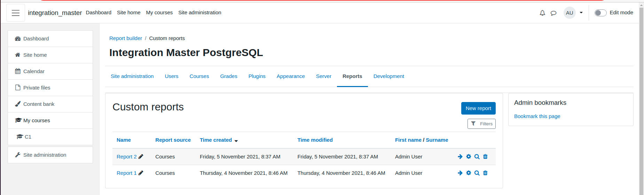
Task: Click the integration_master site name
Action: coord(55,13)
